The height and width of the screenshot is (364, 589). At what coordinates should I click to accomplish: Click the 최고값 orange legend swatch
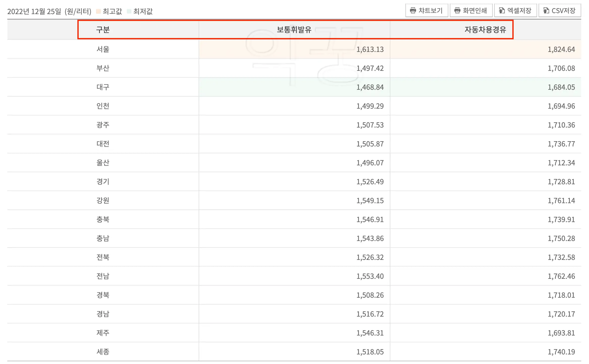tap(98, 11)
